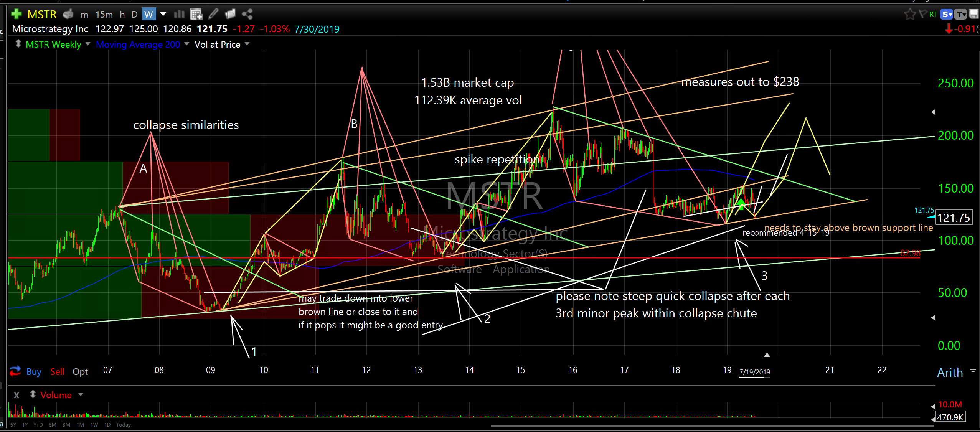Expand the Vol at Price dropdown

(x=247, y=44)
